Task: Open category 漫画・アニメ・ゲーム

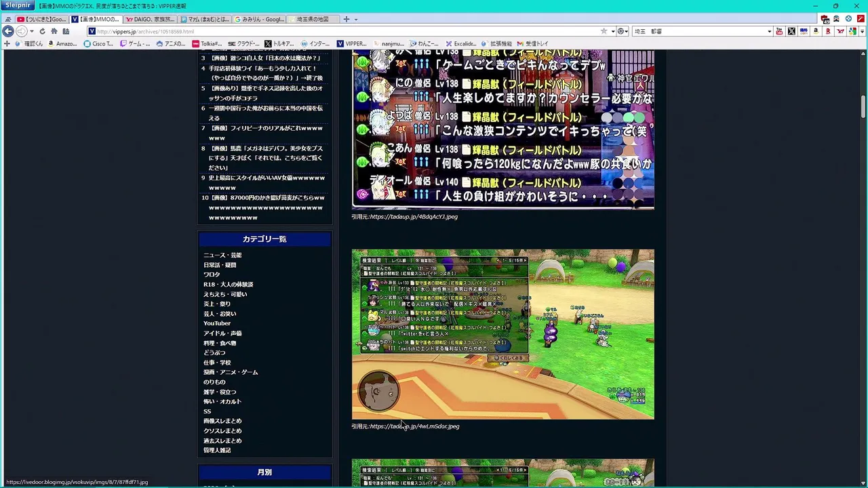Action: 231,372
